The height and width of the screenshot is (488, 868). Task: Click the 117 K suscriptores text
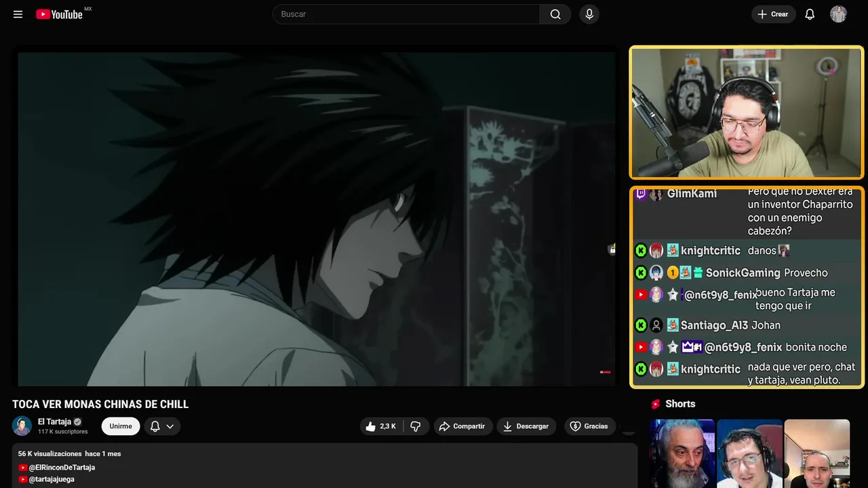(63, 432)
